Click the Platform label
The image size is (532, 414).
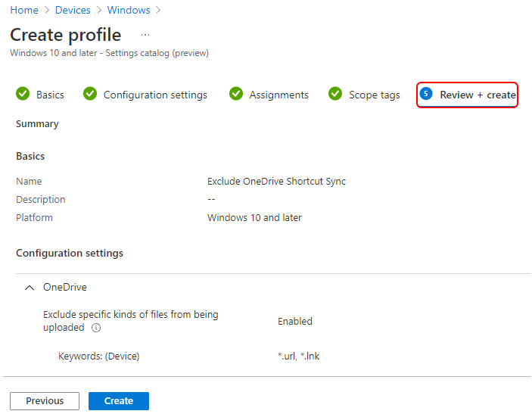pos(34,217)
